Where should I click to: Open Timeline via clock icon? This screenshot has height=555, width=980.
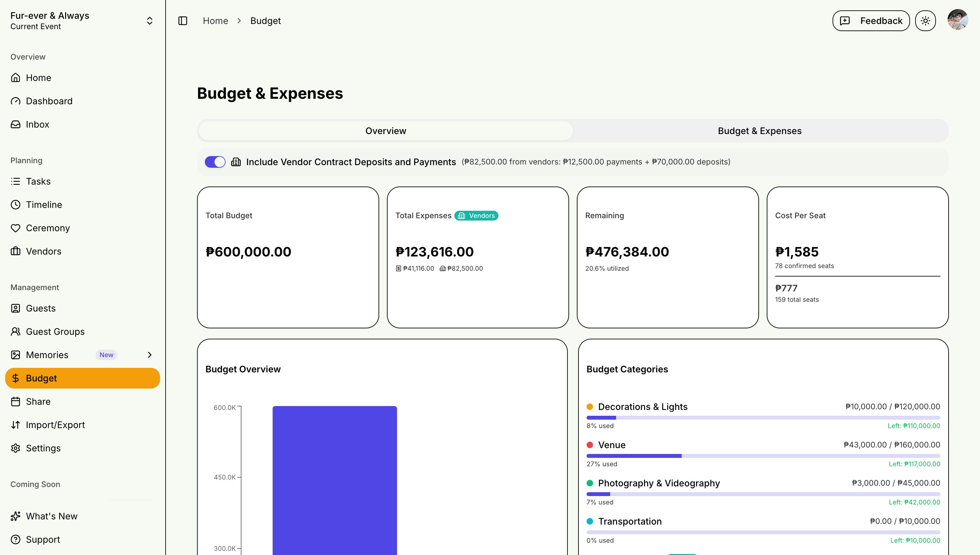16,205
